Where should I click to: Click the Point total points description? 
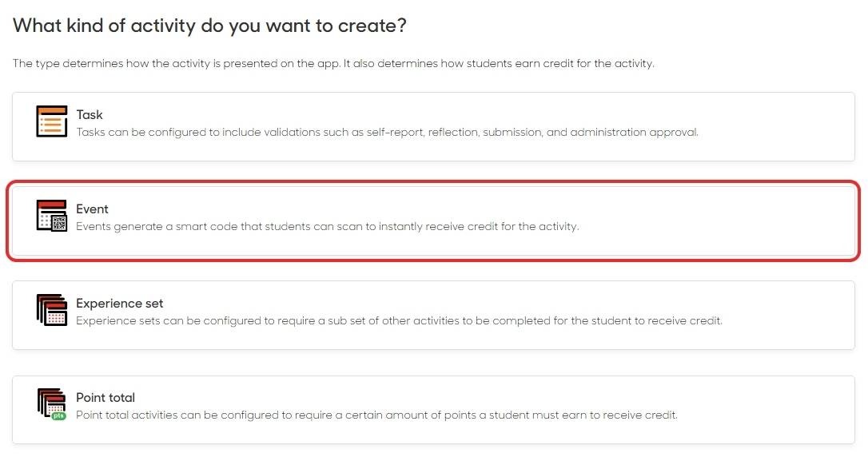pos(376,415)
